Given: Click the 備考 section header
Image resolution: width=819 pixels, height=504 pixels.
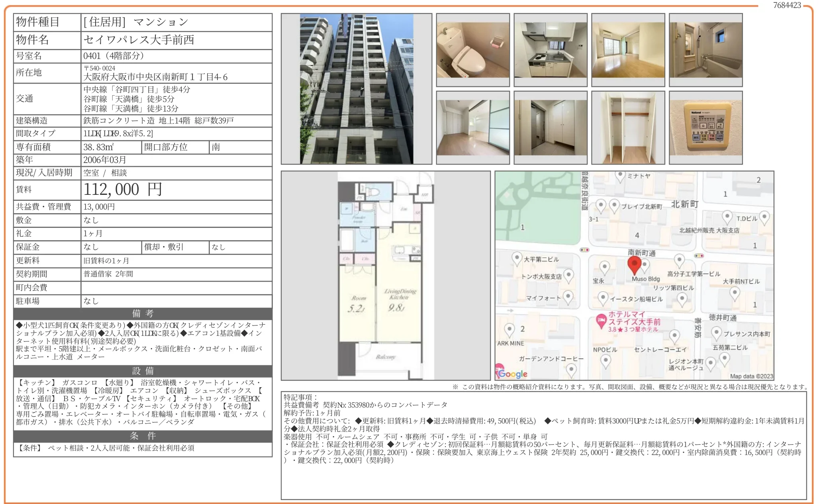Looking at the screenshot, I should (x=143, y=314).
